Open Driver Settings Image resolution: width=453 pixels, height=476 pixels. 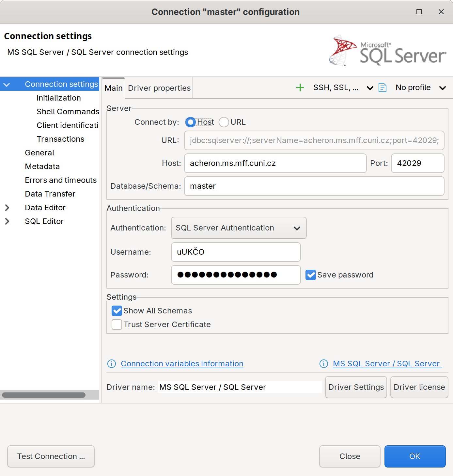pyautogui.click(x=356, y=387)
